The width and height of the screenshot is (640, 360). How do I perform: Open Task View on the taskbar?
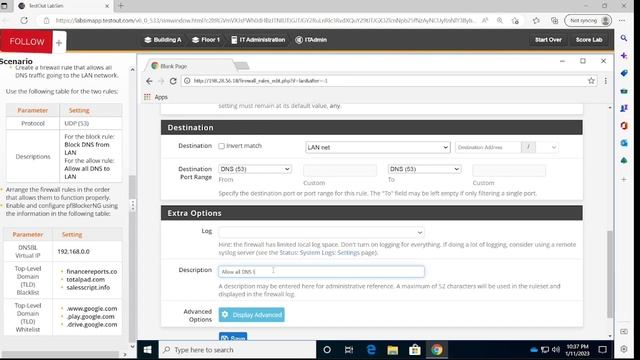[x=349, y=350]
